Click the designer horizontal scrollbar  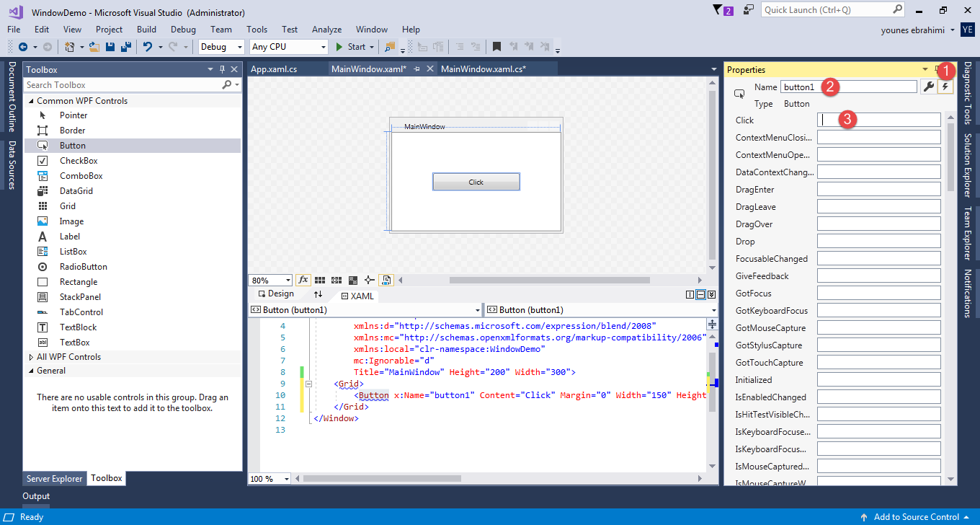click(549, 281)
